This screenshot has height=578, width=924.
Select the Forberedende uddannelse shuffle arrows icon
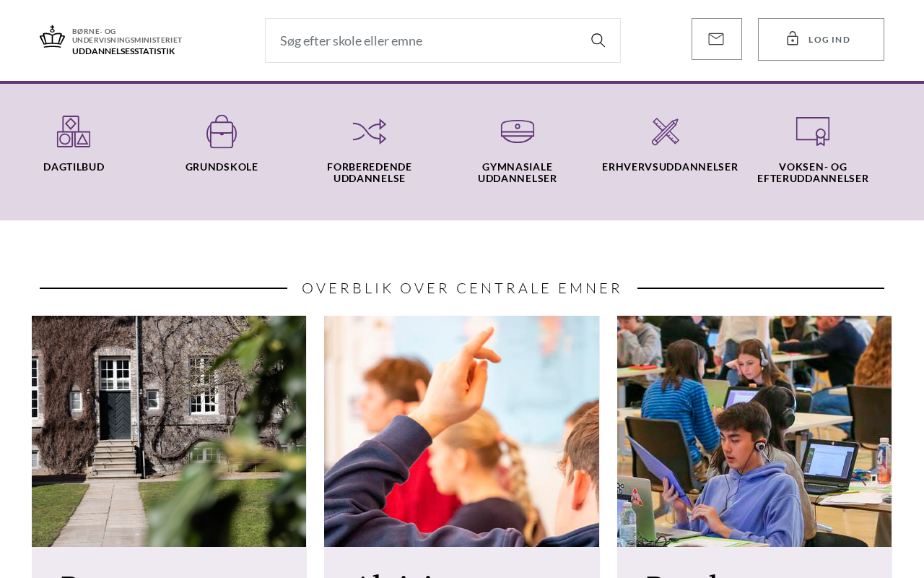(370, 131)
